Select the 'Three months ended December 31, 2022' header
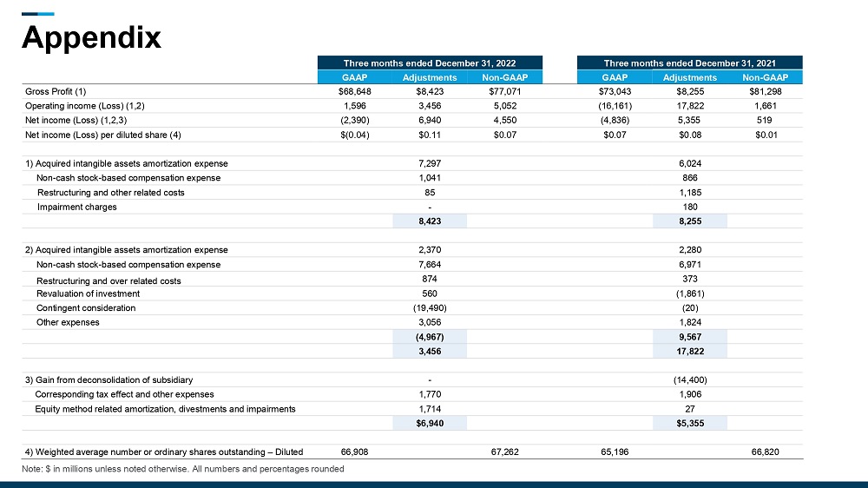This screenshot has width=868, height=488. (430, 63)
